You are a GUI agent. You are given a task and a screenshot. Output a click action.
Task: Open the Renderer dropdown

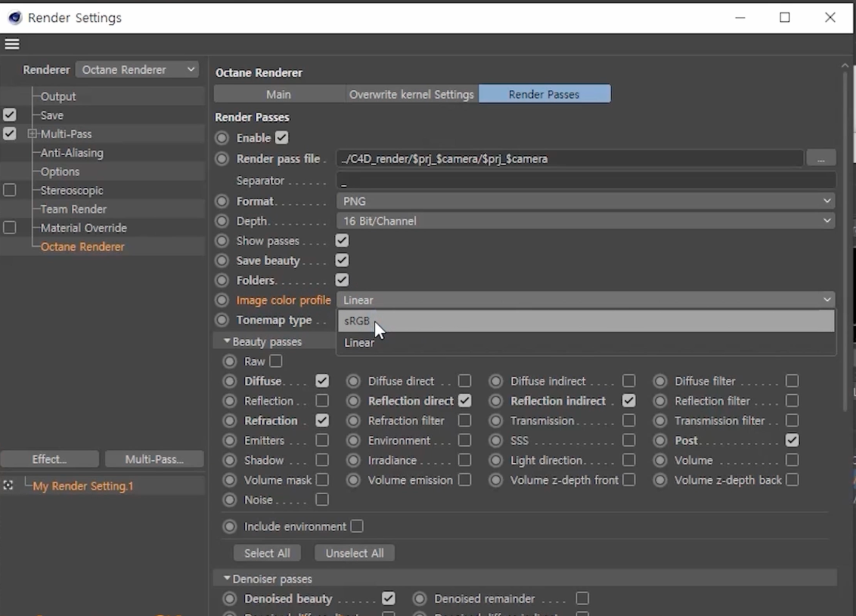point(137,70)
